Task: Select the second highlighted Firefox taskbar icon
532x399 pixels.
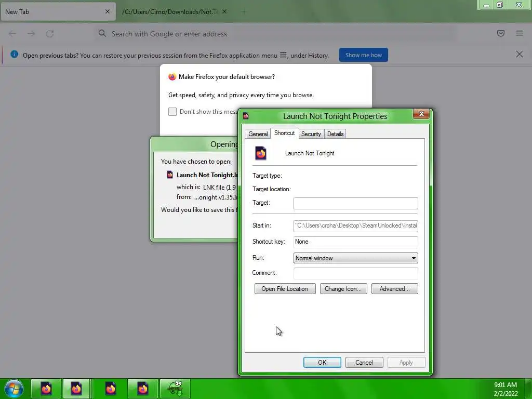Action: 76,389
